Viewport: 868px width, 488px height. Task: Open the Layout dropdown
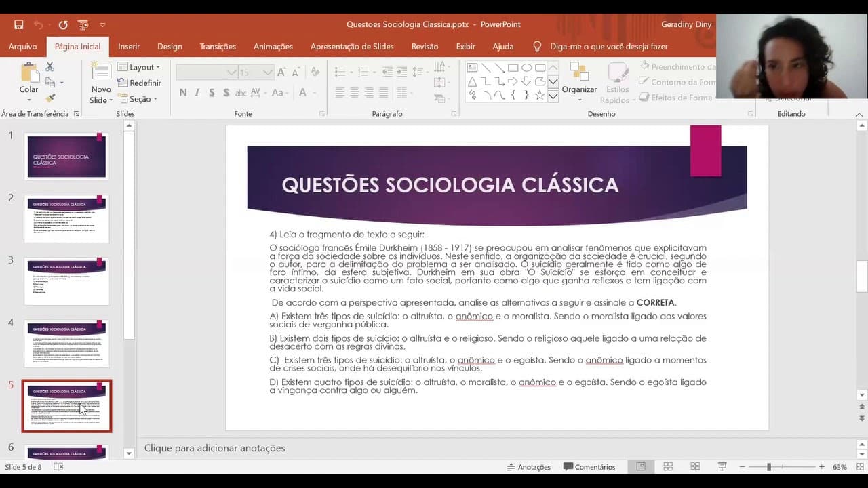(x=138, y=67)
